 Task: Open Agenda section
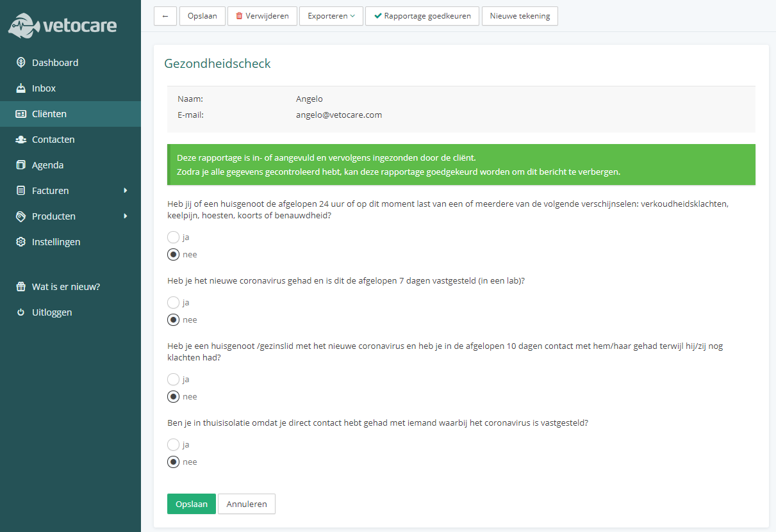70,165
